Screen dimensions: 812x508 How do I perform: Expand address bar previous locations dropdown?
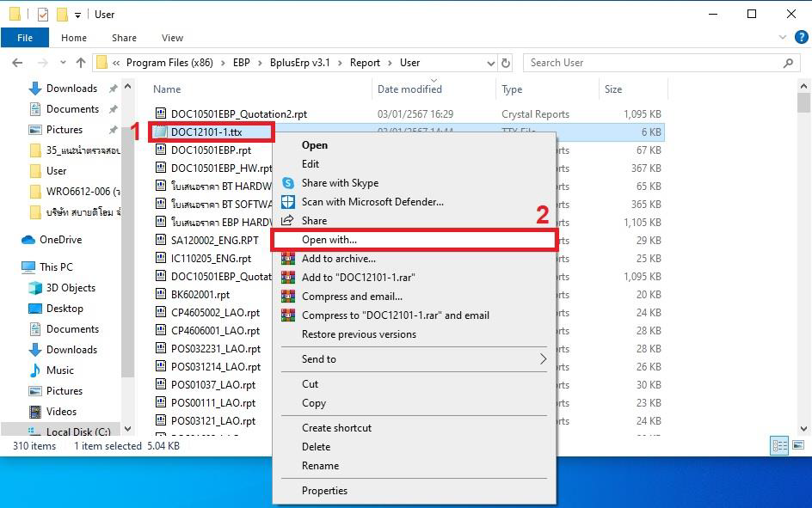[491, 63]
